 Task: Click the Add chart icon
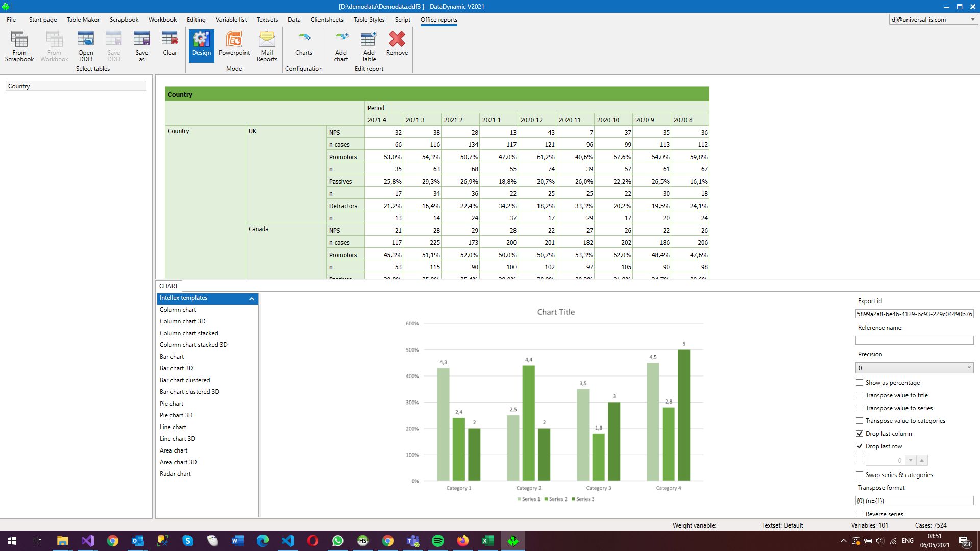point(341,45)
